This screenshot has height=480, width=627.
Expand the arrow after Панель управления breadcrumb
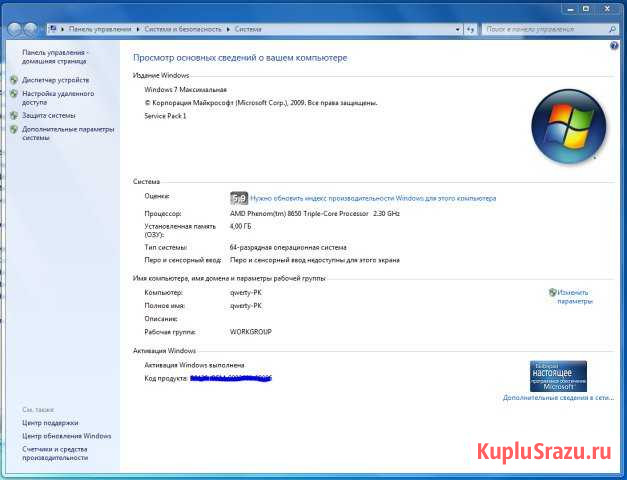coord(138,29)
